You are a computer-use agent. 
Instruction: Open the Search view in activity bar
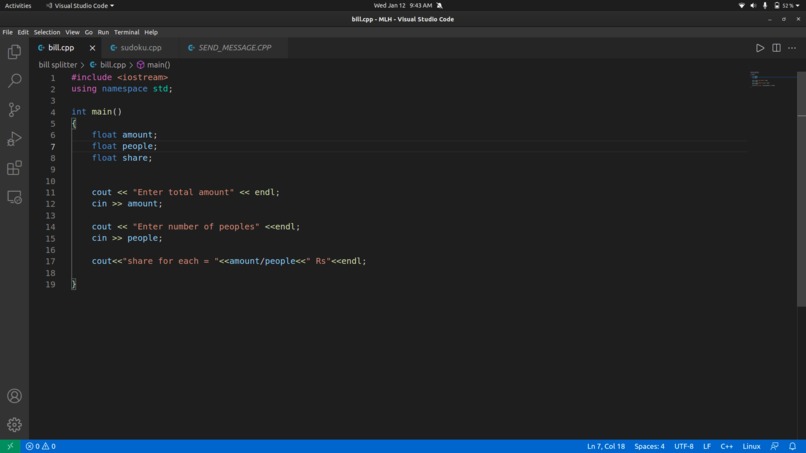click(x=14, y=80)
